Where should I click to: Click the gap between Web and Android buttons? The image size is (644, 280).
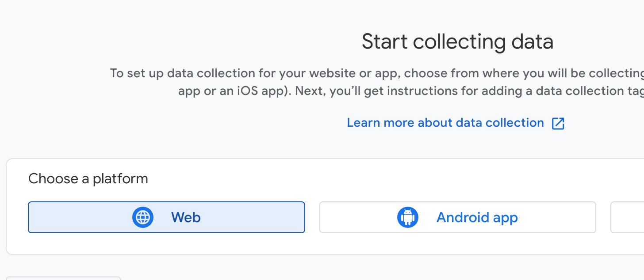tap(312, 217)
